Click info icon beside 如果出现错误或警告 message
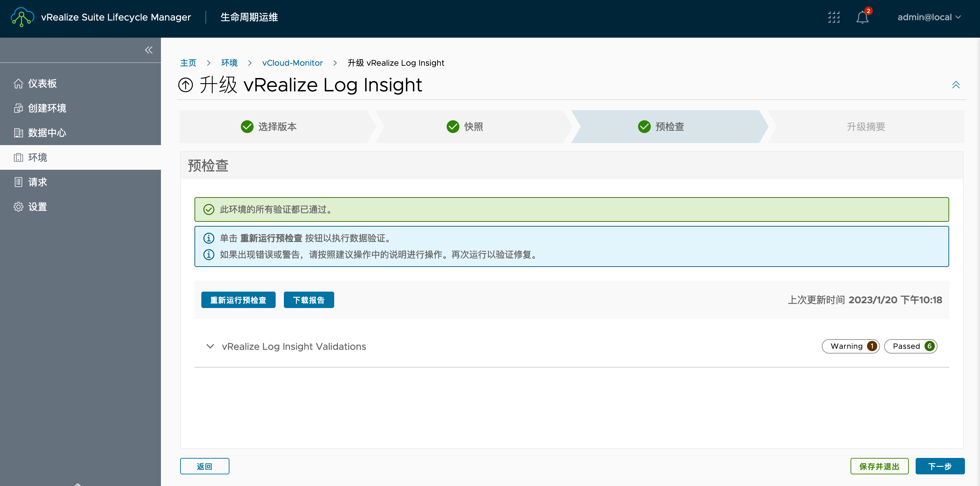The width and height of the screenshot is (980, 486). click(x=209, y=254)
